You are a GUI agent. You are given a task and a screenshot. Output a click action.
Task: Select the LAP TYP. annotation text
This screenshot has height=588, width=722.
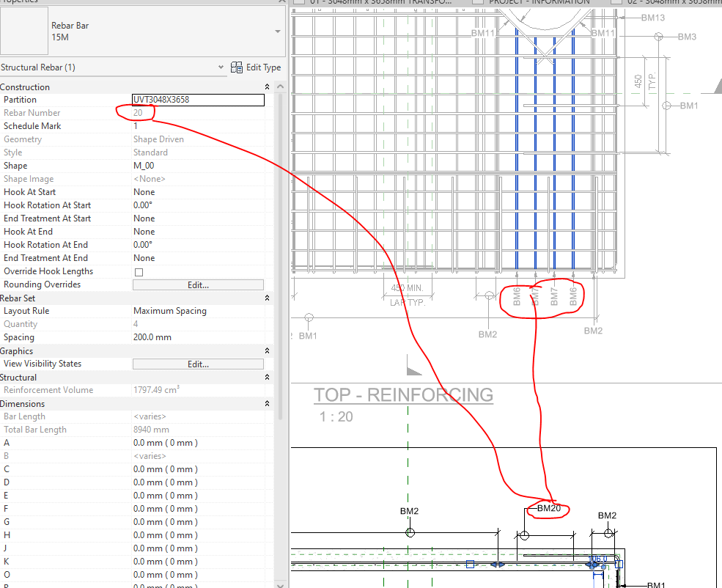408,303
